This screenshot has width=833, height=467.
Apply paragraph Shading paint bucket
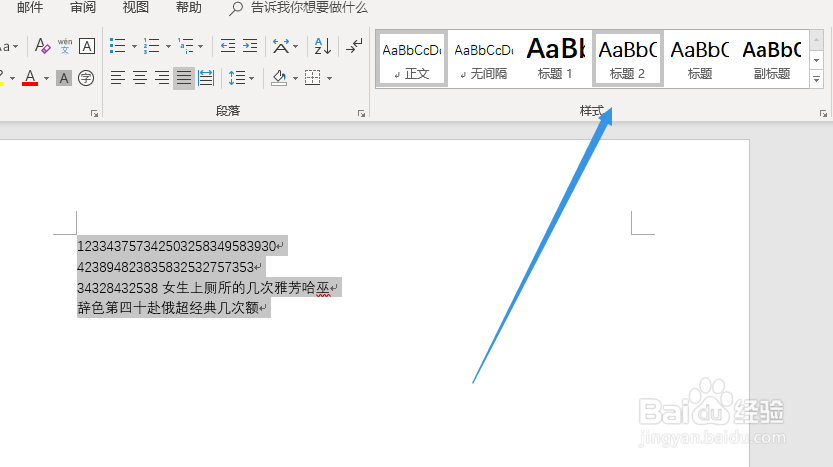click(x=279, y=78)
